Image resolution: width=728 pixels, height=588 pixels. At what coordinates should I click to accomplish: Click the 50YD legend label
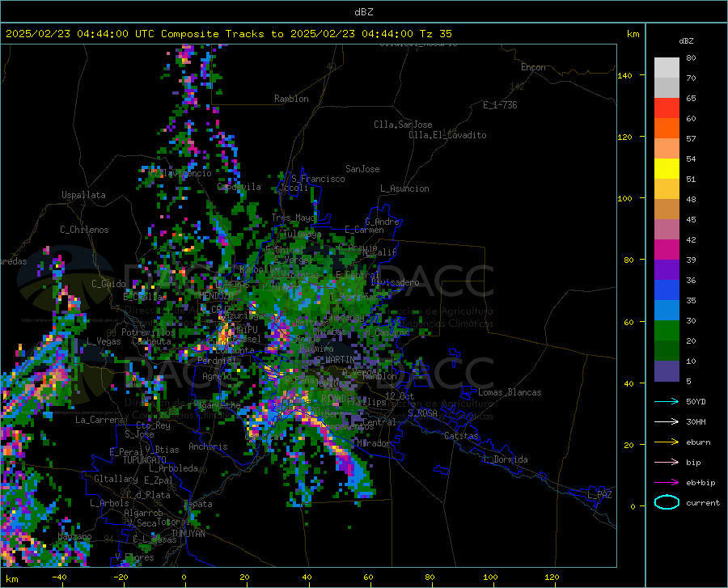pos(696,401)
